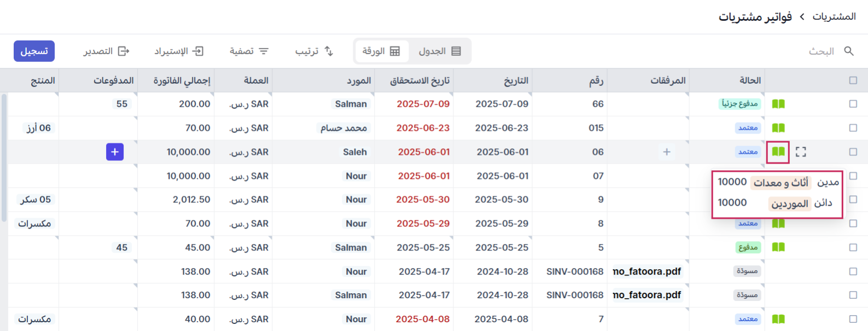This screenshot has height=331, width=868.
Task: Open the journal book icon for invoice 5
Action: [x=778, y=247]
